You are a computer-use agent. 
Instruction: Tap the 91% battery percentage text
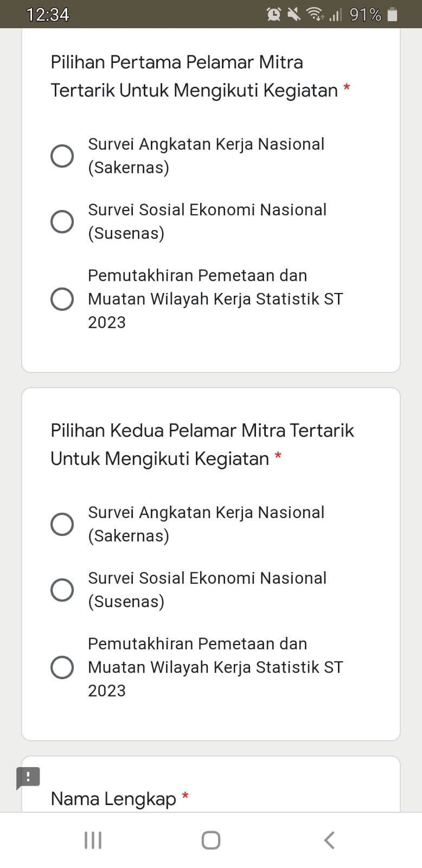coord(365,15)
